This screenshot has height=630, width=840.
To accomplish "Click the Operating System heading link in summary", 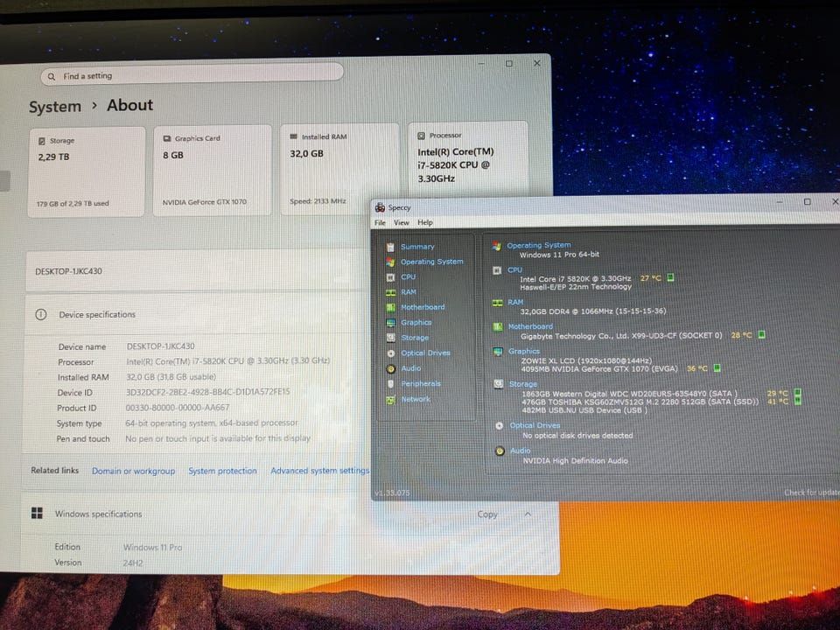I will [539, 245].
